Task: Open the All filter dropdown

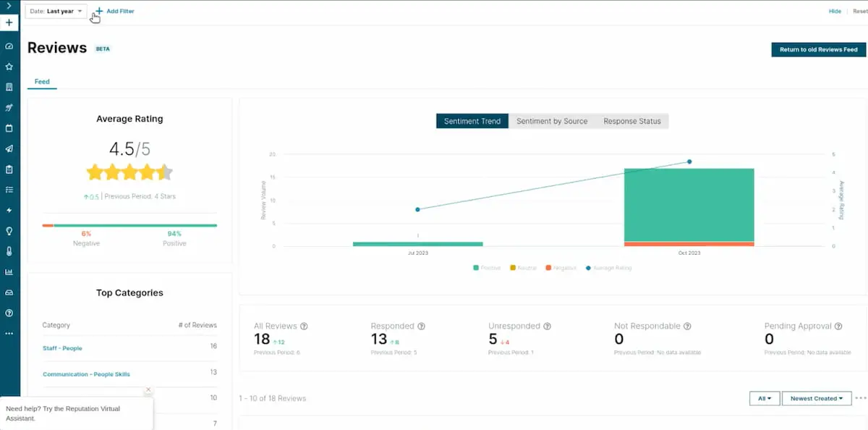Action: coord(765,398)
